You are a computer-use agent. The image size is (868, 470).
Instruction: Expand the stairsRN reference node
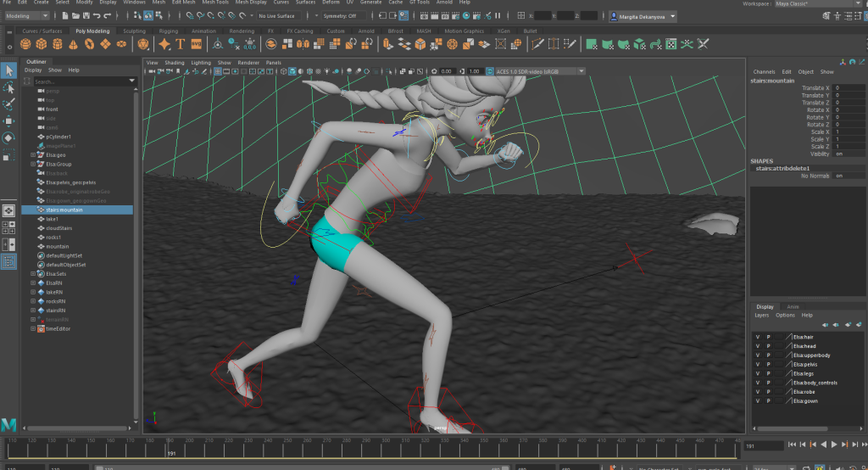tap(33, 311)
